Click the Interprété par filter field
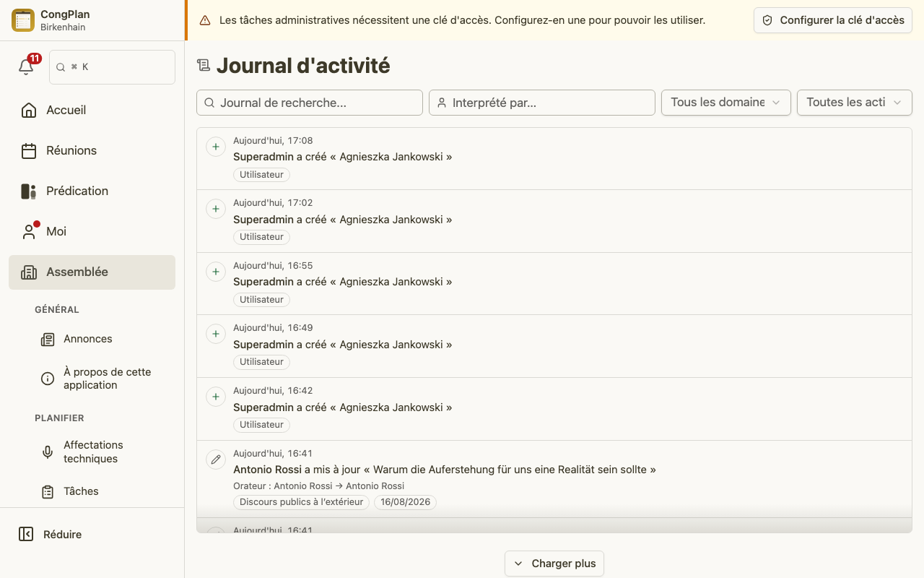Screen dimensions: 924x578 coord(542,103)
